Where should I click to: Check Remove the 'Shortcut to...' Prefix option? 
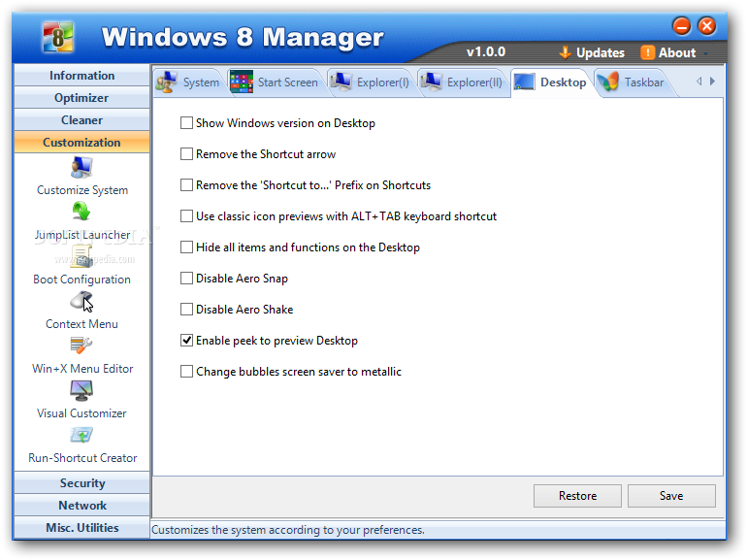(186, 185)
